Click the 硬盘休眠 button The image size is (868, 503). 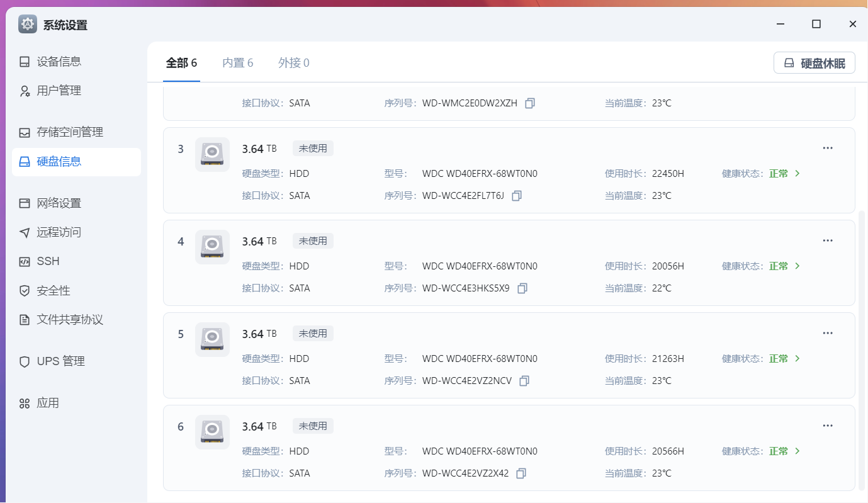click(814, 63)
